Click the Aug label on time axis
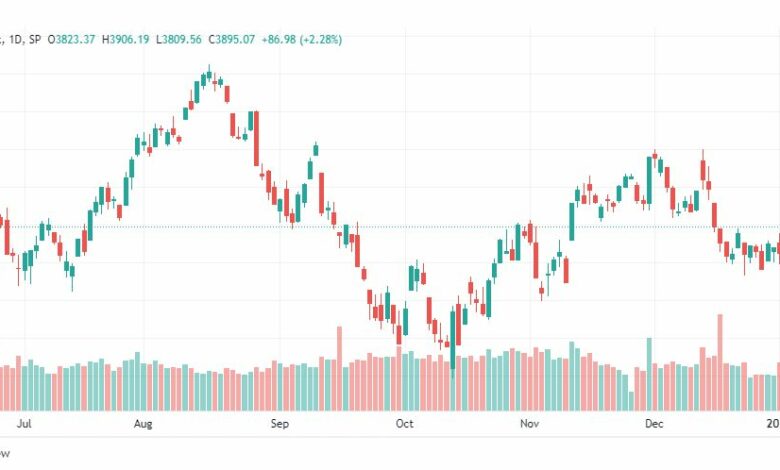Viewport: 780px width, 470px height. click(143, 424)
